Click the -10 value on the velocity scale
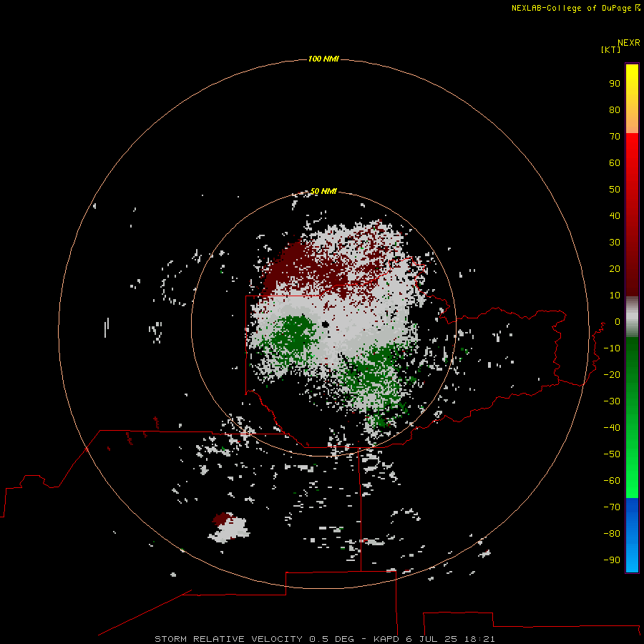This screenshot has height=644, width=644. 612,348
